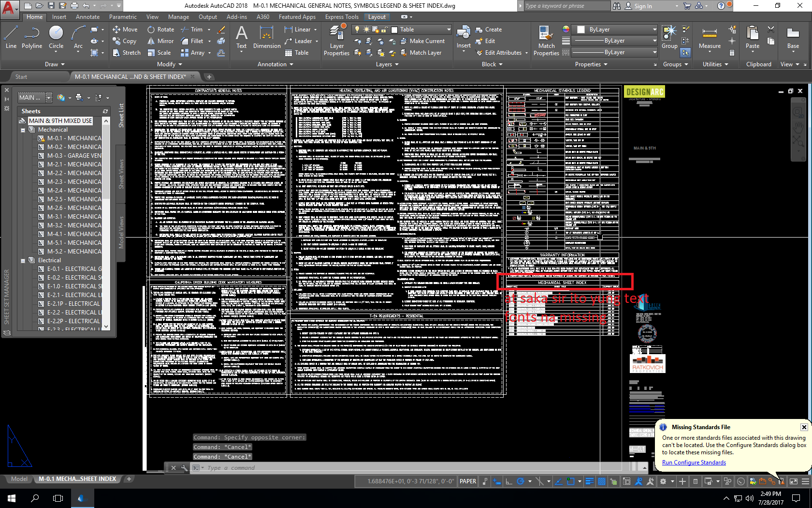This screenshot has height=508, width=812.
Task: Open the ByLayer color dropdown
Action: pyautogui.click(x=615, y=30)
